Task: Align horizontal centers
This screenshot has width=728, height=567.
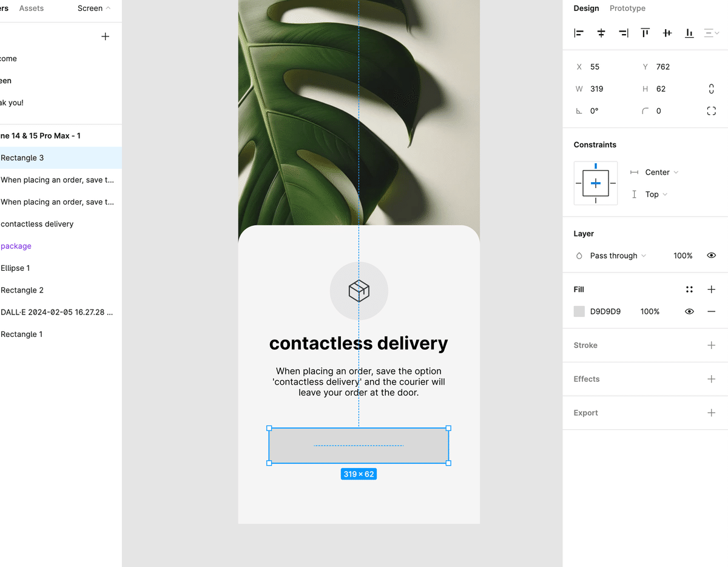Action: pos(601,33)
